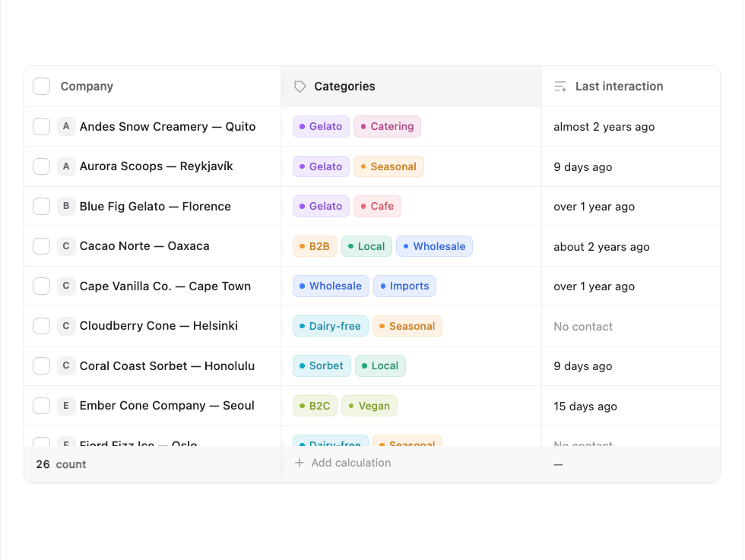745x560 pixels.
Task: Open Coral Coast Sorbet — Honolulu record
Action: 167,365
